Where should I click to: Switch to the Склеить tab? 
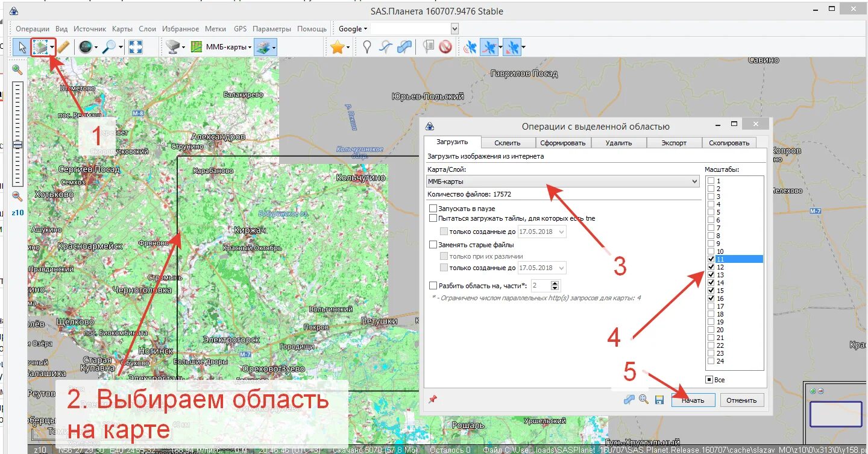pyautogui.click(x=507, y=143)
